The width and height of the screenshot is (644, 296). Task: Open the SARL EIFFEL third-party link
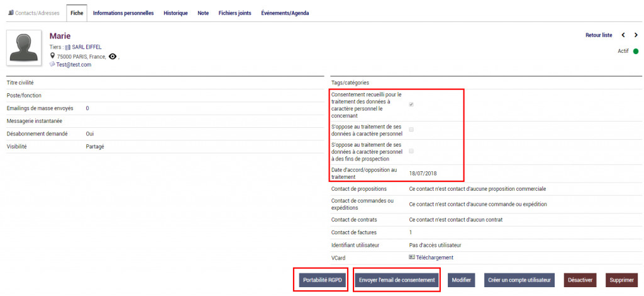87,47
